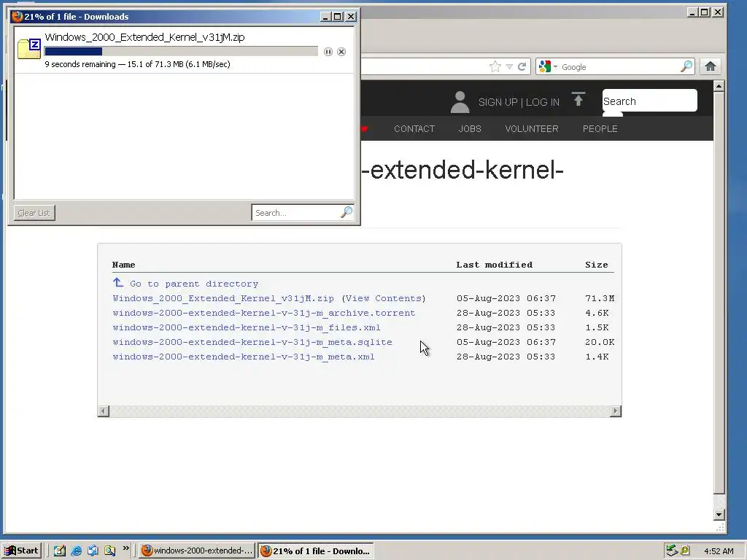Click the download progress bar

click(181, 52)
